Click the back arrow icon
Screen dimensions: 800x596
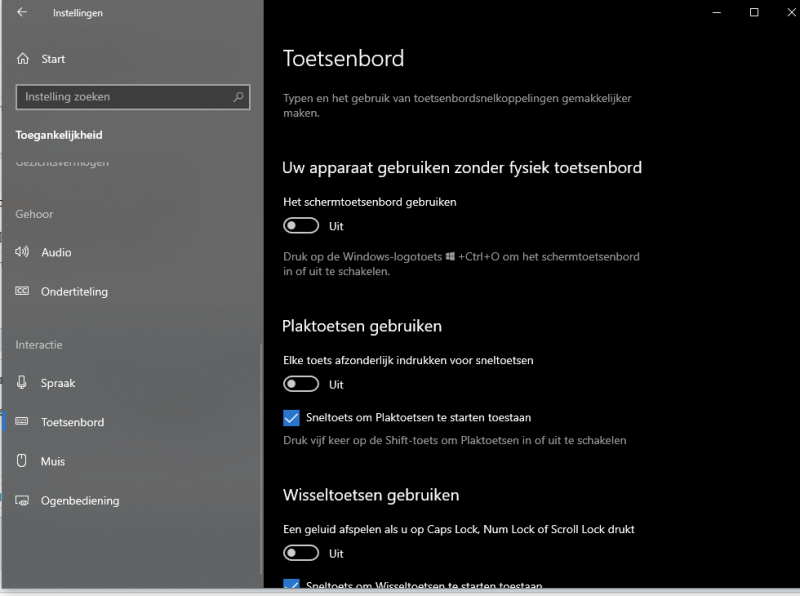pos(22,13)
